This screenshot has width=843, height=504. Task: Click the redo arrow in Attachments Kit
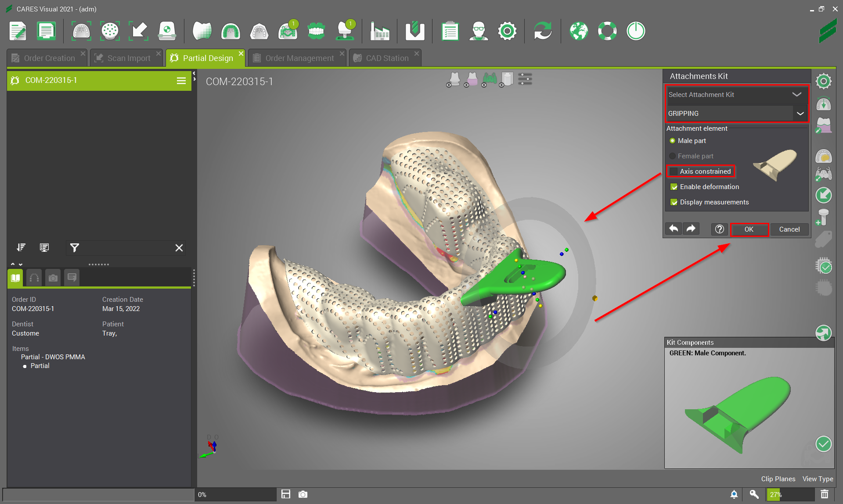pos(691,229)
